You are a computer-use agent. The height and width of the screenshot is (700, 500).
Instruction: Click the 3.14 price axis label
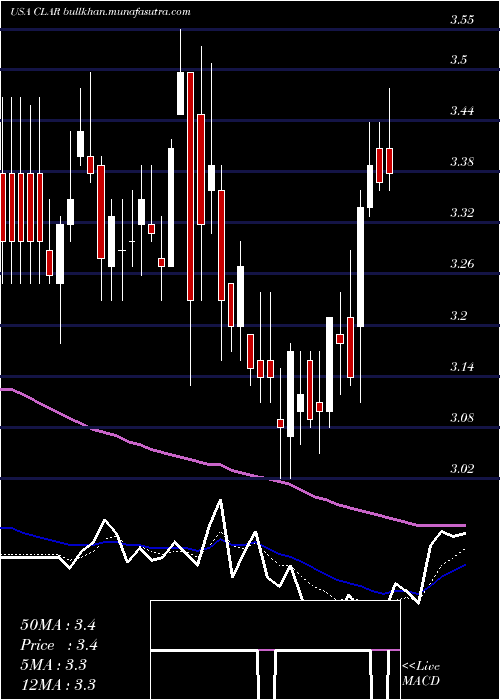[x=462, y=367]
